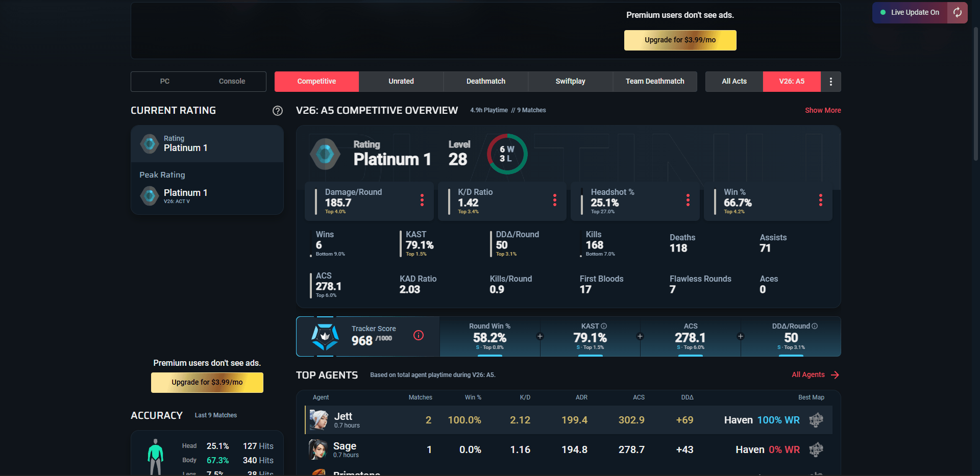Select the All Acts filter
980x476 pixels.
734,82
